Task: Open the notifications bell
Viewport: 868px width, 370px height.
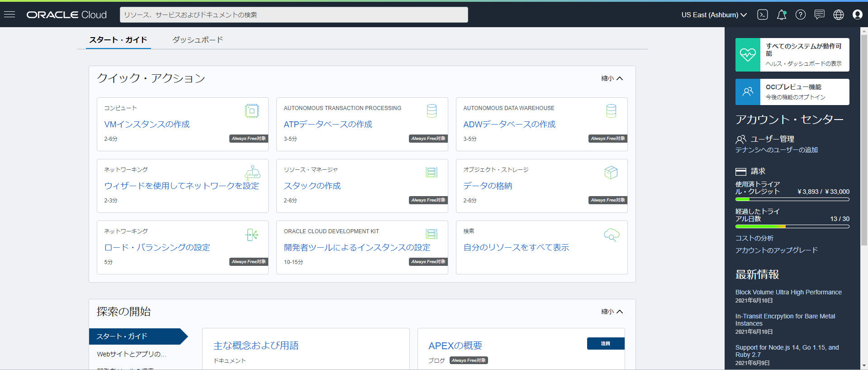Action: pos(781,15)
